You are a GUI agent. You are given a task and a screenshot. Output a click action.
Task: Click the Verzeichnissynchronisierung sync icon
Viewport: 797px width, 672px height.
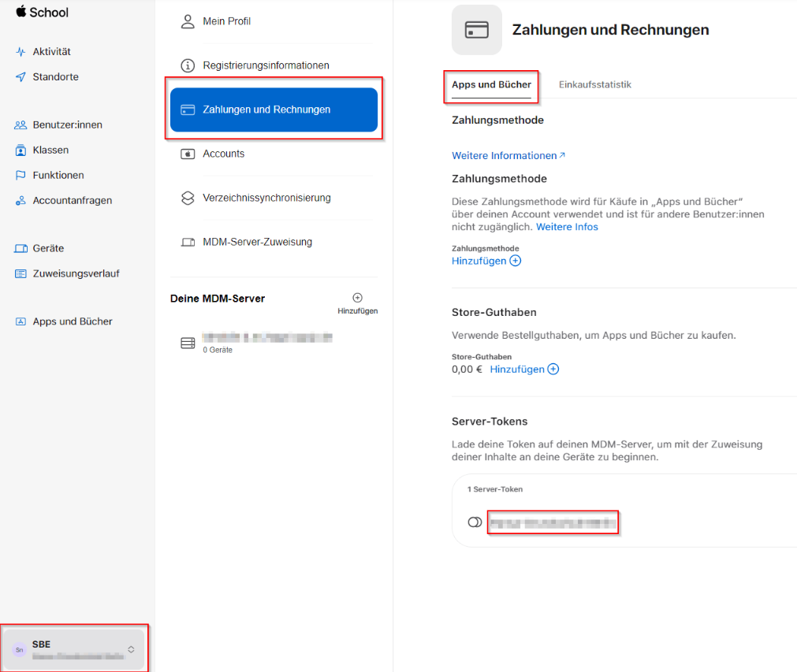click(x=188, y=198)
